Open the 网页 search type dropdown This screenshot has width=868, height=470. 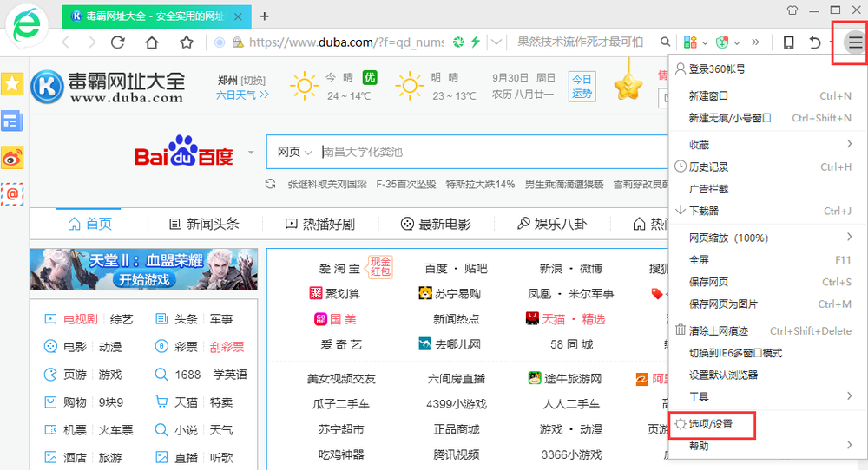[294, 152]
